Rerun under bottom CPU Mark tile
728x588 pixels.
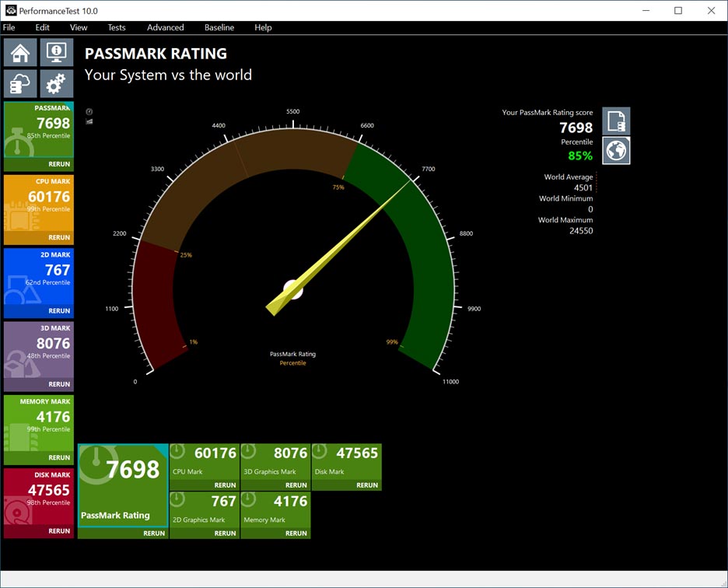(x=225, y=485)
